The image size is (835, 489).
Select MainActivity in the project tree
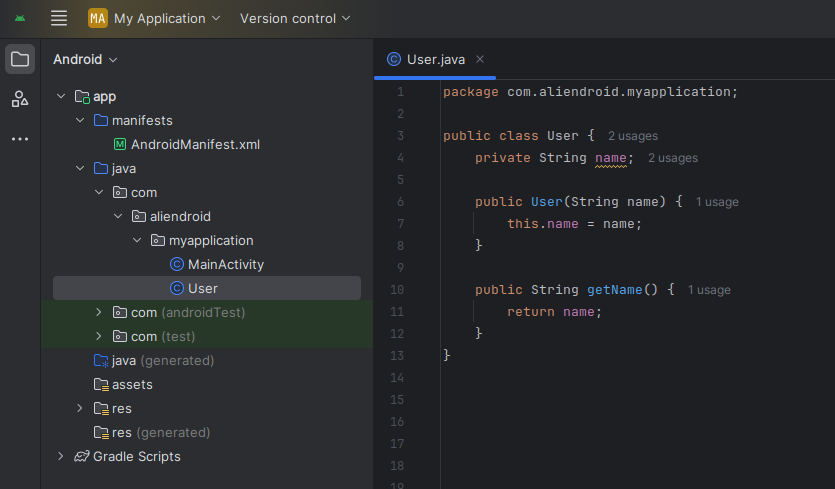pos(226,264)
